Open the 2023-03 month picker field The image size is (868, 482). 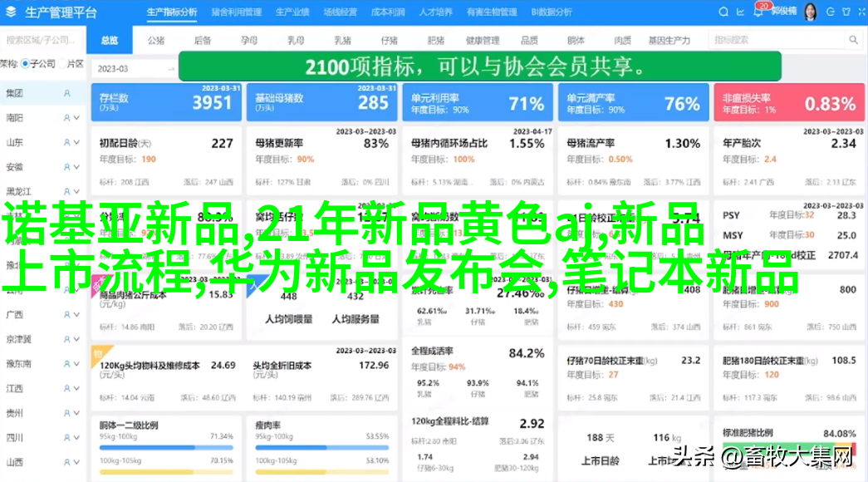click(x=134, y=69)
